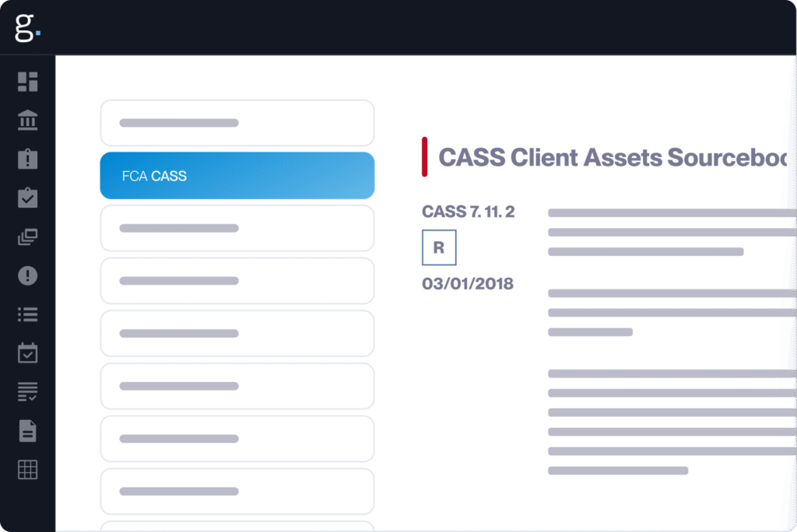The width and height of the screenshot is (797, 532).
Task: Select the grid table sidebar icon
Action: pyautogui.click(x=28, y=470)
